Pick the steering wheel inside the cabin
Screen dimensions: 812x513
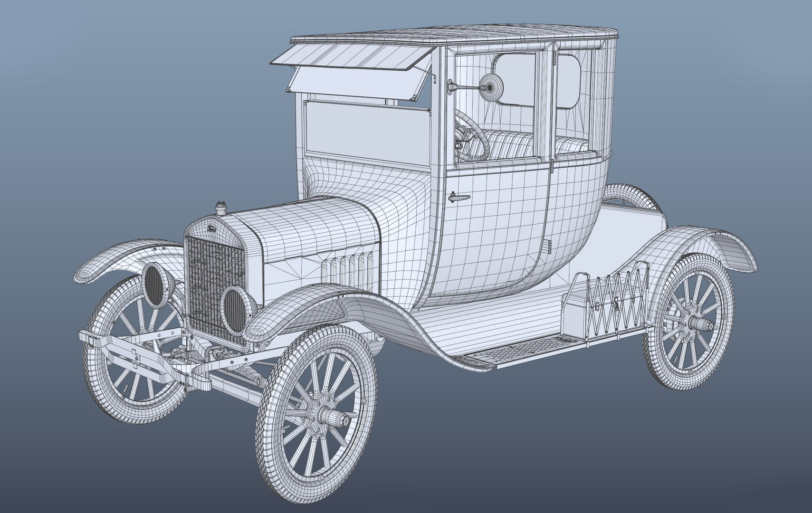[x=472, y=134]
